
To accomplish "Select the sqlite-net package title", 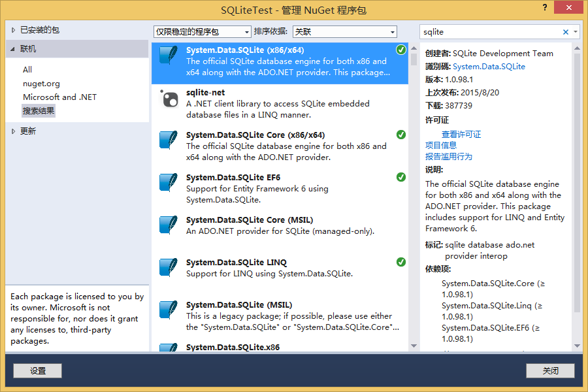I will 206,92.
